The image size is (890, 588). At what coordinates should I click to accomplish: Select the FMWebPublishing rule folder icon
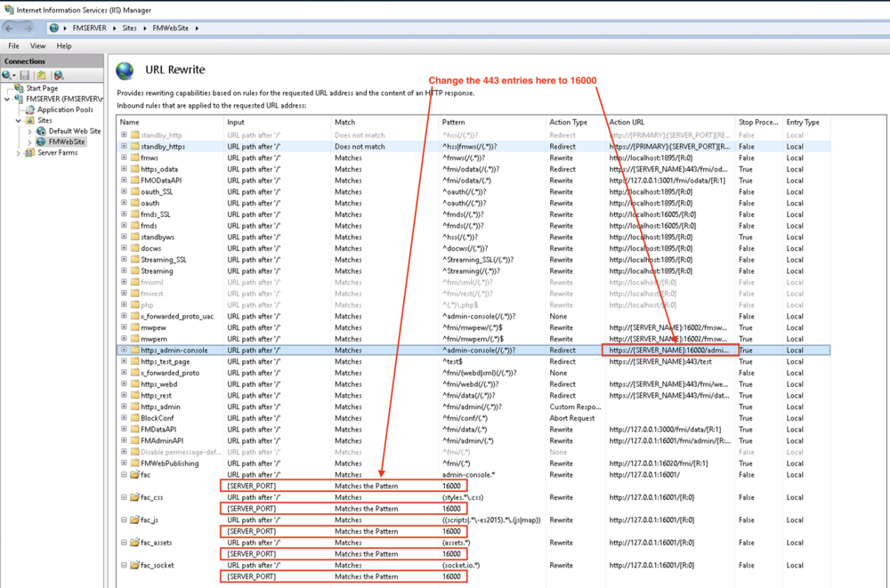(134, 463)
